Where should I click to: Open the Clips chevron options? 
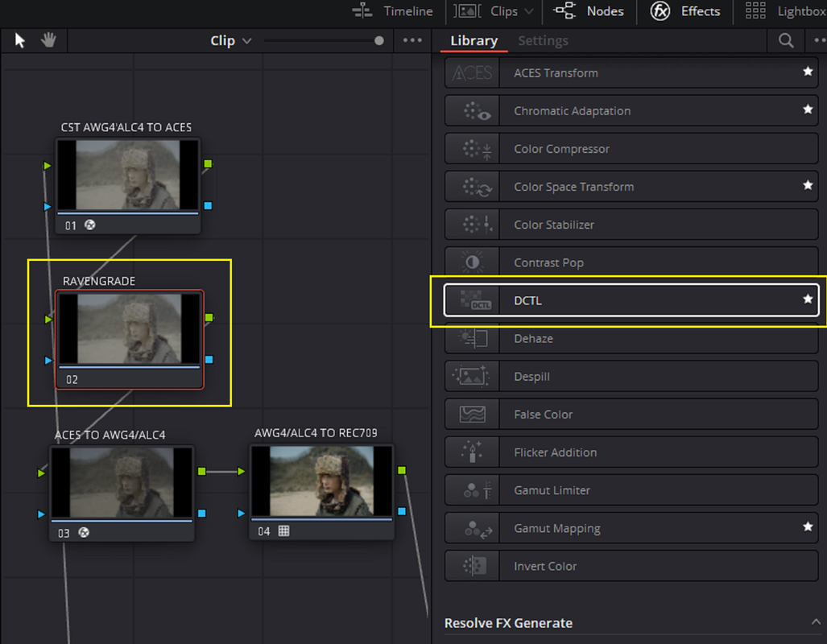[x=529, y=11]
